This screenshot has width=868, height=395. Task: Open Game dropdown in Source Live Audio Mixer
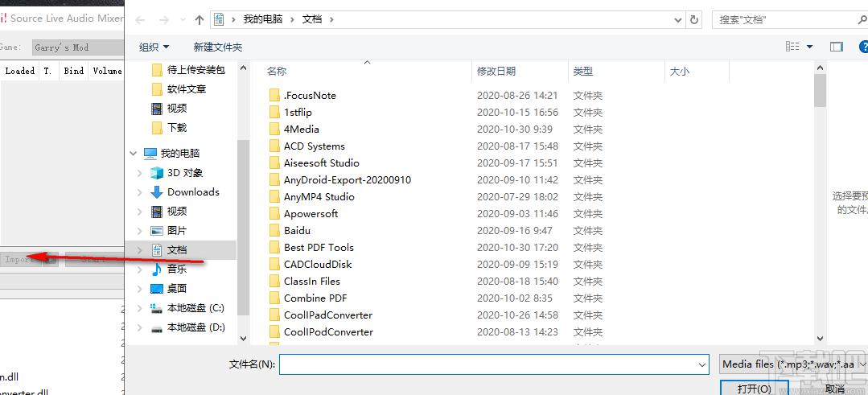coord(77,47)
